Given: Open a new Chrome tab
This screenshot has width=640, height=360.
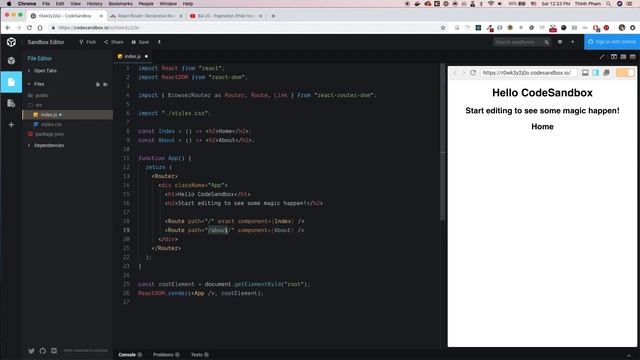Looking at the screenshot, I should point(273,16).
